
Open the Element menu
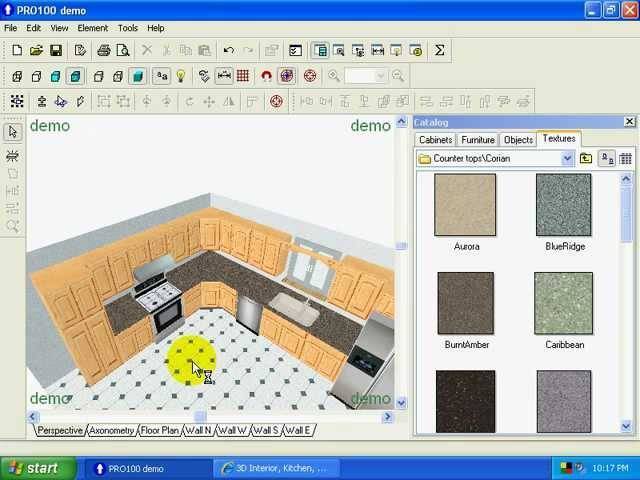(92, 28)
